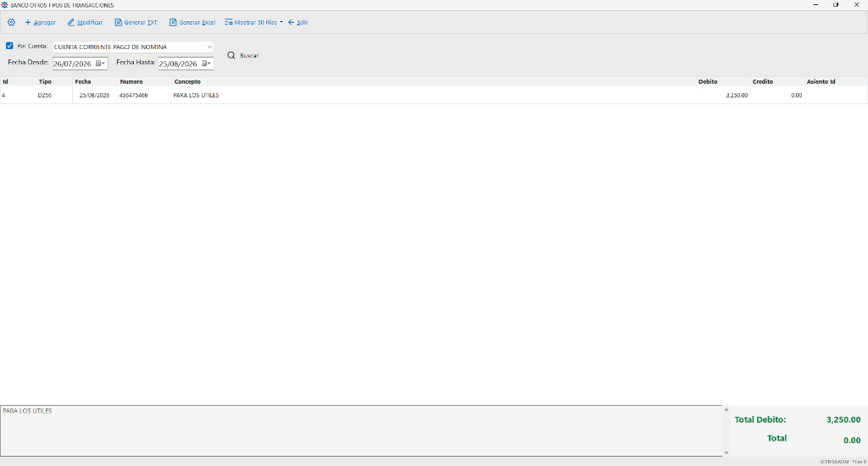Click the date cell 25/08/2026 in the grid

click(94, 95)
